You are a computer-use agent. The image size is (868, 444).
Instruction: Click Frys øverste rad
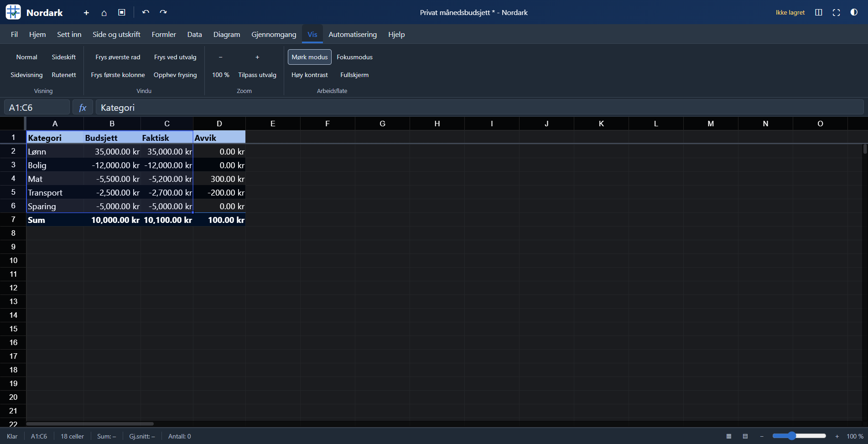point(118,57)
